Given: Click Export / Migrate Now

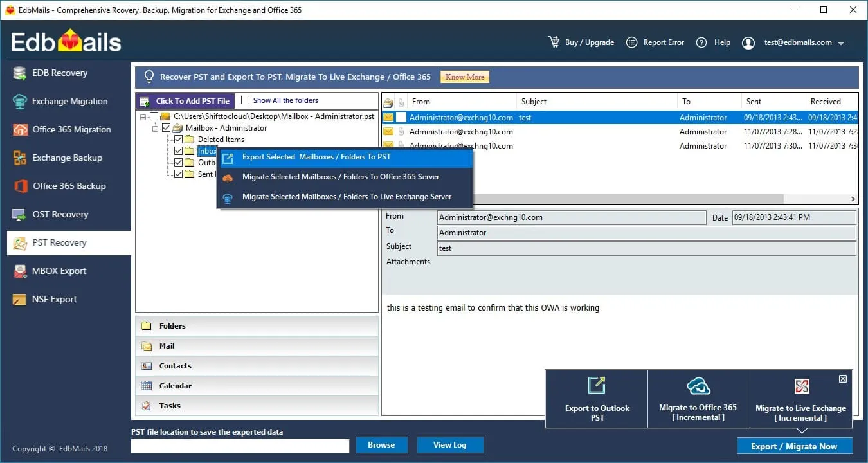Looking at the screenshot, I should [x=795, y=446].
